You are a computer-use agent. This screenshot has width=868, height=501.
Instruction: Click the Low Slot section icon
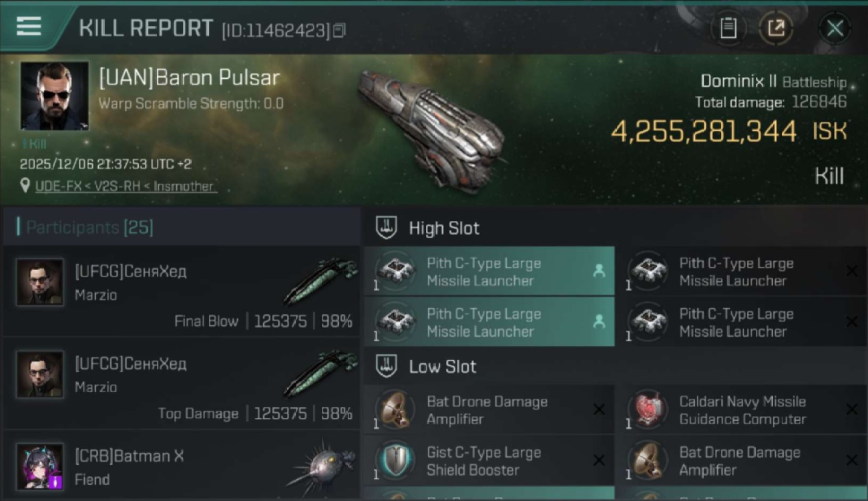(387, 366)
